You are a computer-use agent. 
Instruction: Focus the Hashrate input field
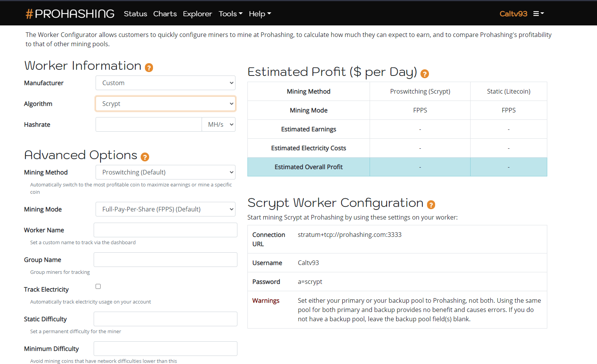[x=149, y=124]
